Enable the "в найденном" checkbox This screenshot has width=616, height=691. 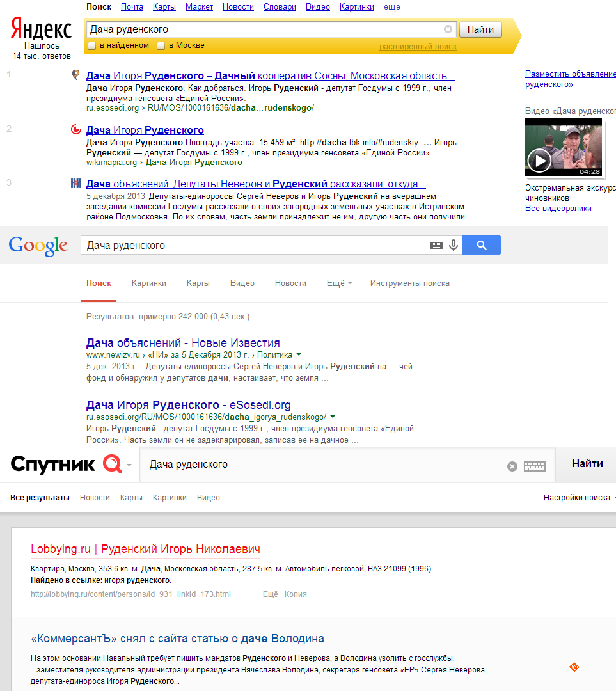tap(92, 46)
